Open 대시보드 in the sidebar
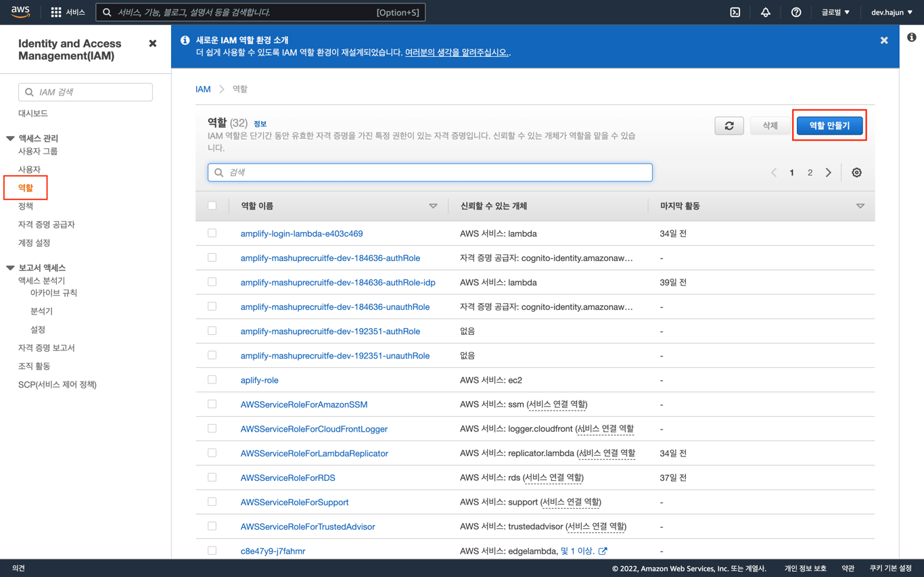Image resolution: width=924 pixels, height=577 pixels. pos(33,113)
